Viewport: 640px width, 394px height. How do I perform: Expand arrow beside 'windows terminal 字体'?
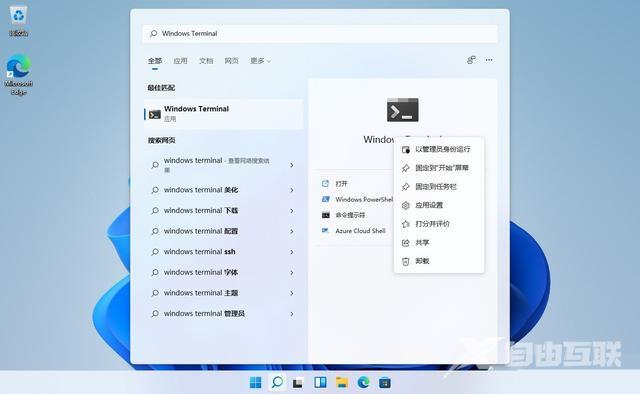click(x=292, y=272)
